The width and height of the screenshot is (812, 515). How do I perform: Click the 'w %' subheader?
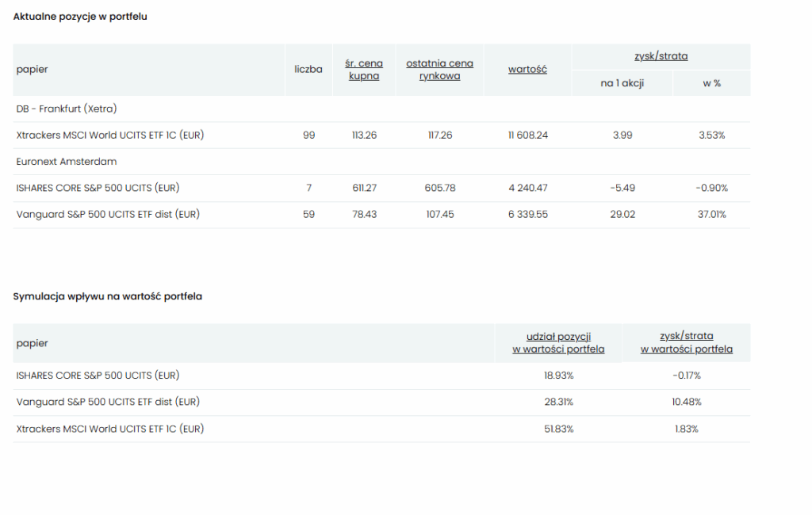(711, 83)
